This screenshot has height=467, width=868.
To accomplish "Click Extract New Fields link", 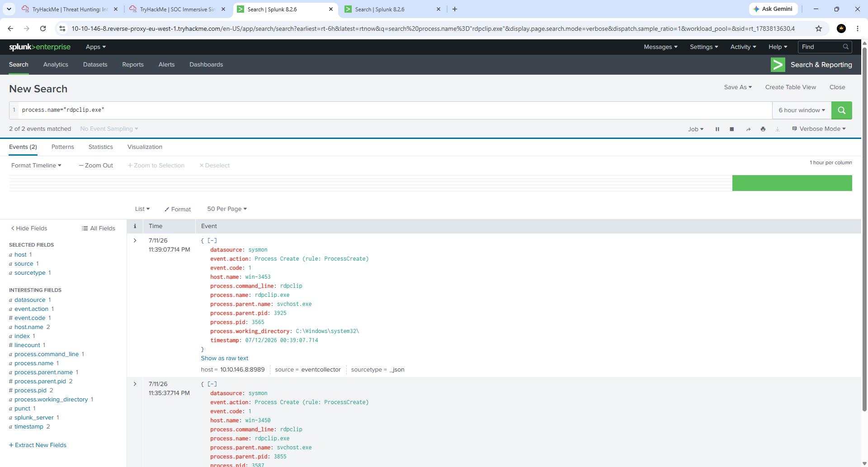I will (x=38, y=445).
